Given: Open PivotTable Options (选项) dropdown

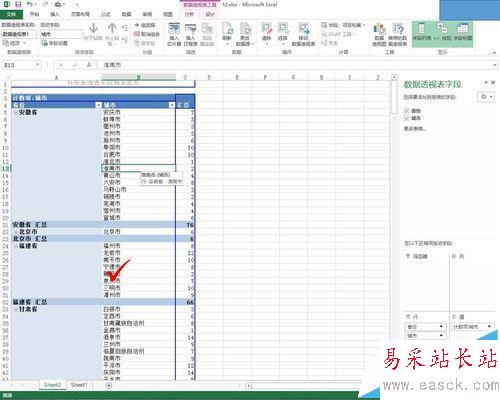Looking at the screenshot, I should coord(14,43).
